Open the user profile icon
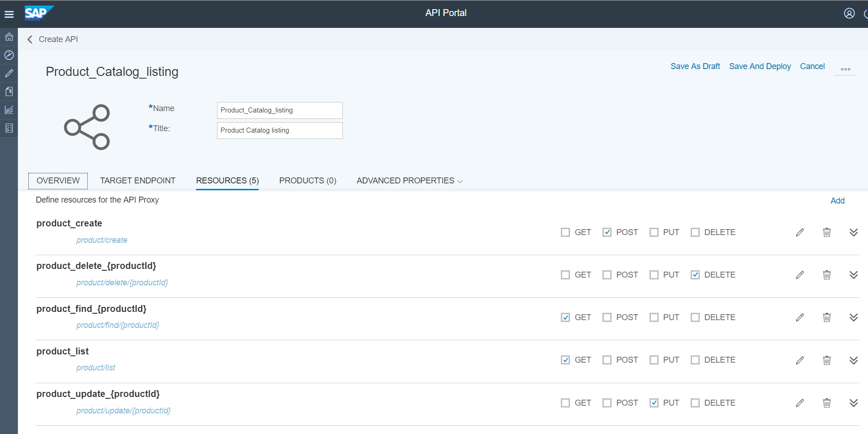This screenshot has width=868, height=434. click(x=849, y=13)
